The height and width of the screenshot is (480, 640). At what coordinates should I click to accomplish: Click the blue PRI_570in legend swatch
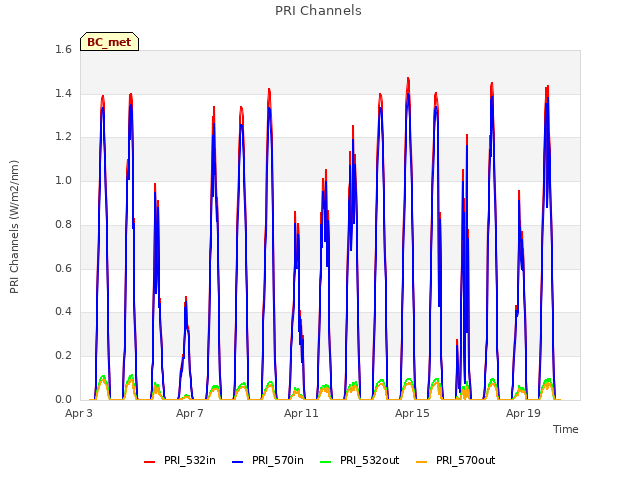(238, 462)
